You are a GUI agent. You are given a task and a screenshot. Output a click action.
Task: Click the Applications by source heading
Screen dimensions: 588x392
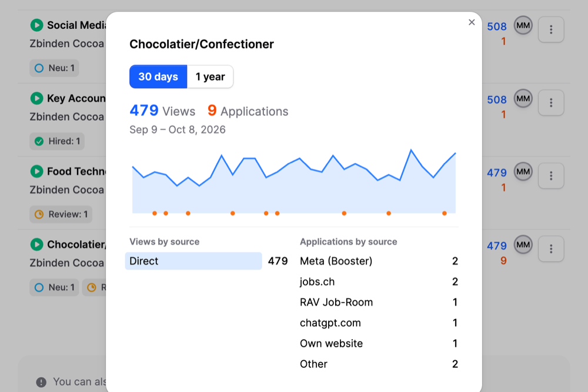click(348, 242)
